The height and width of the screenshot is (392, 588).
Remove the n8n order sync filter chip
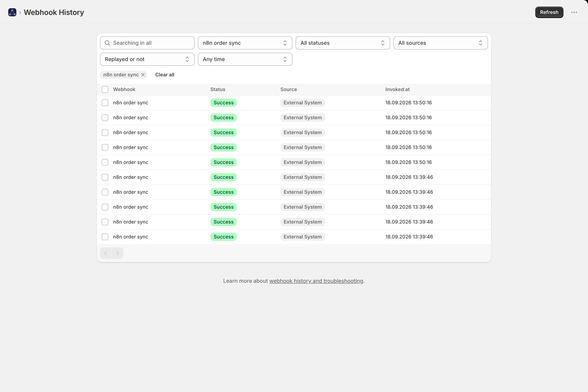coord(143,75)
